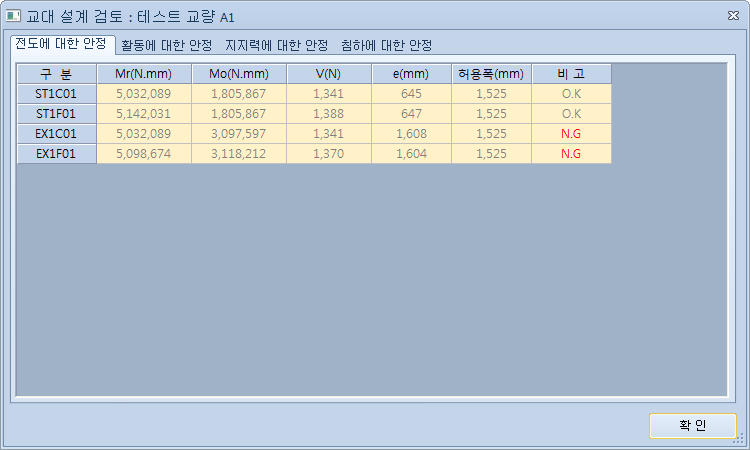Screen dimensions: 750x450
Task: Click the red N.G result in EX1F01 row
Action: pyautogui.click(x=571, y=154)
